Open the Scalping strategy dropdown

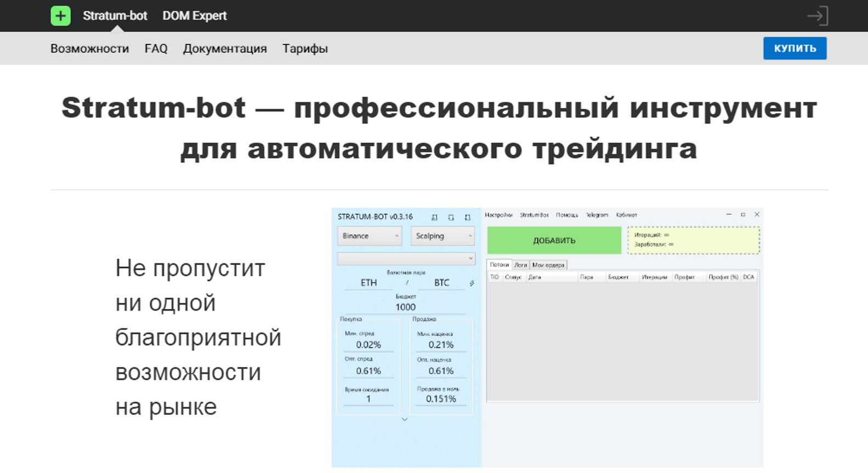pyautogui.click(x=442, y=236)
